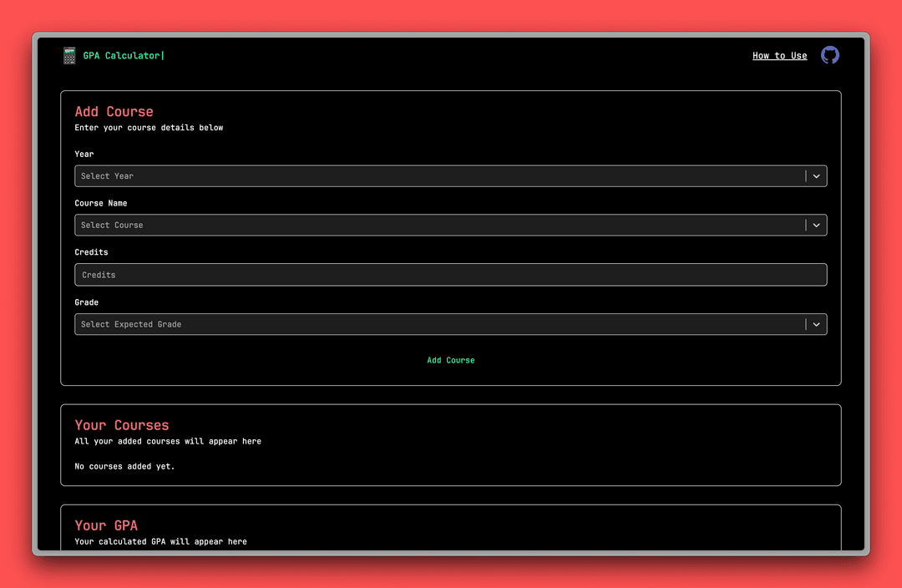Open the Select Expected Grade dropdown
The image size is (902, 588).
tap(450, 325)
